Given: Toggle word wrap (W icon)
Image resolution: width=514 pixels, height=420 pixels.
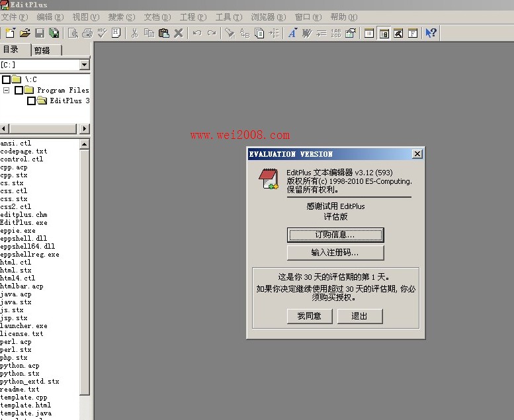Looking at the screenshot, I should 307,33.
